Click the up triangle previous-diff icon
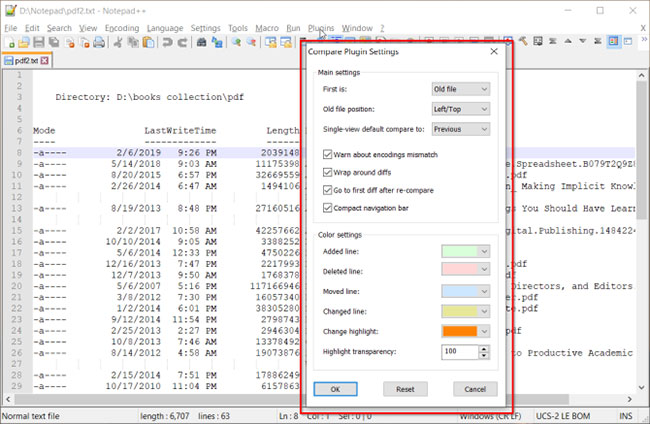This screenshot has height=424, width=650. (568, 41)
